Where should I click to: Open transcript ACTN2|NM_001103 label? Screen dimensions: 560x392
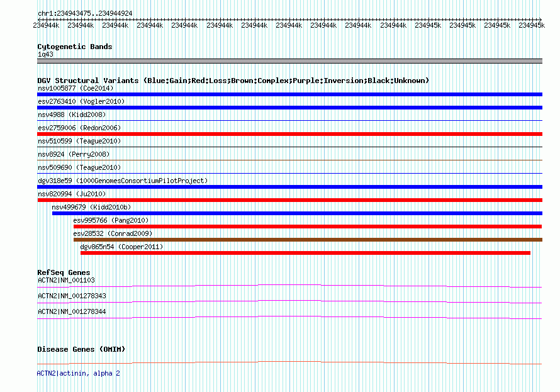coord(66,280)
